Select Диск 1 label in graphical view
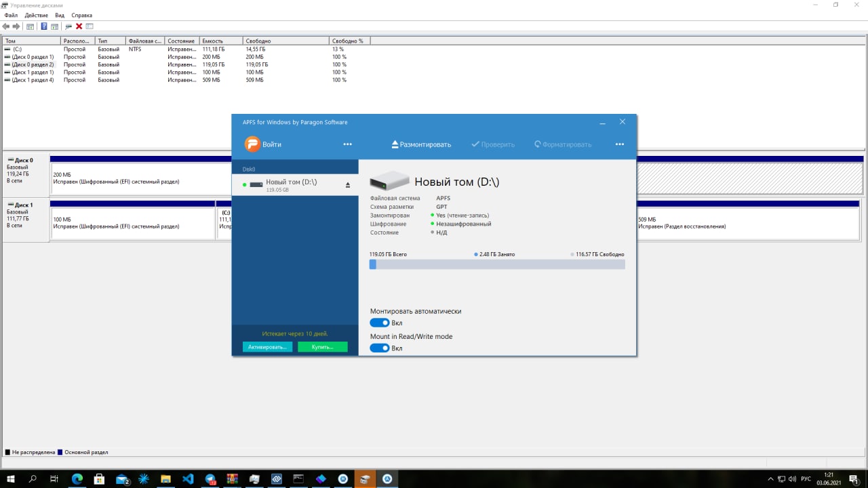 [26, 220]
